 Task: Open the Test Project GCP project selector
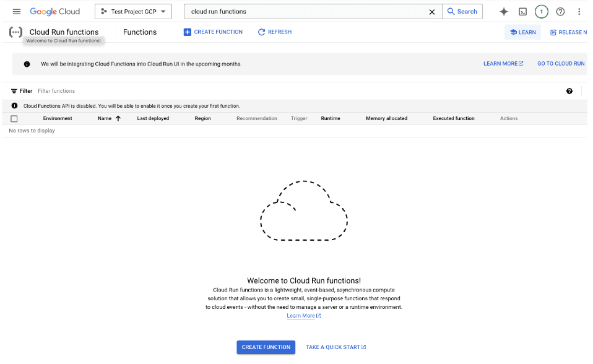pos(132,11)
